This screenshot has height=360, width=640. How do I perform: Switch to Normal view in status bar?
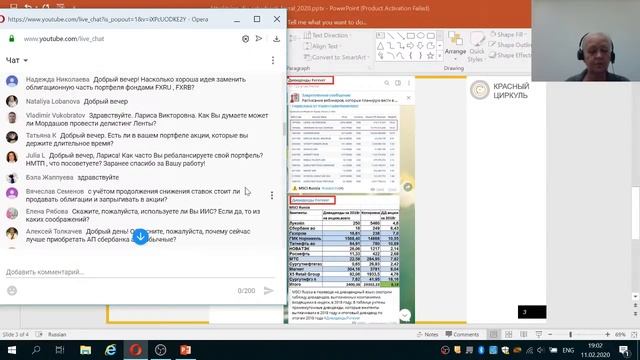pyautogui.click(x=493, y=334)
